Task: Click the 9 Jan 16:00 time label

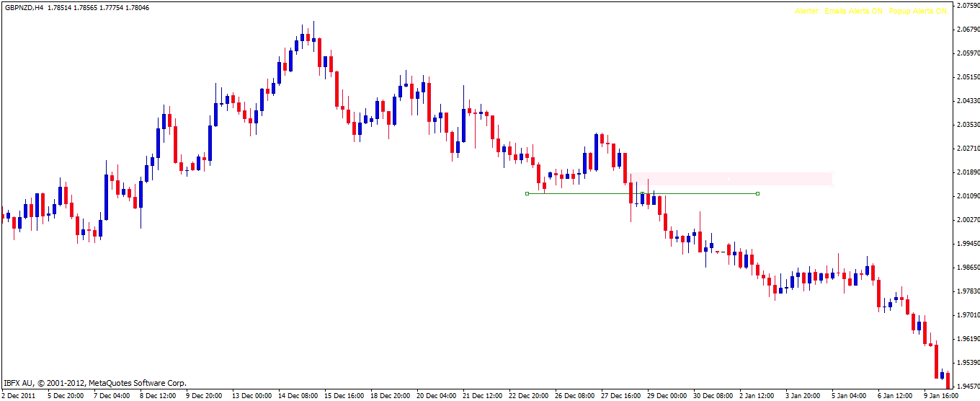Action: 941,396
